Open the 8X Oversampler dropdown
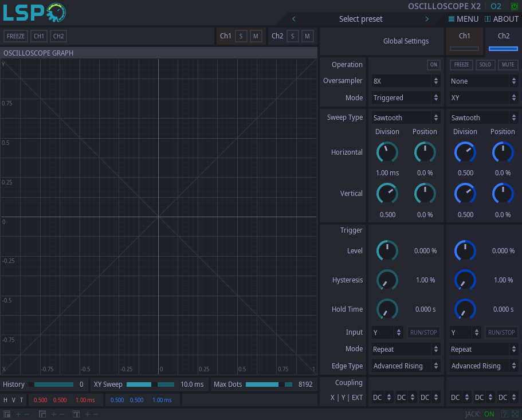The width and height of the screenshot is (522, 420). click(x=406, y=81)
